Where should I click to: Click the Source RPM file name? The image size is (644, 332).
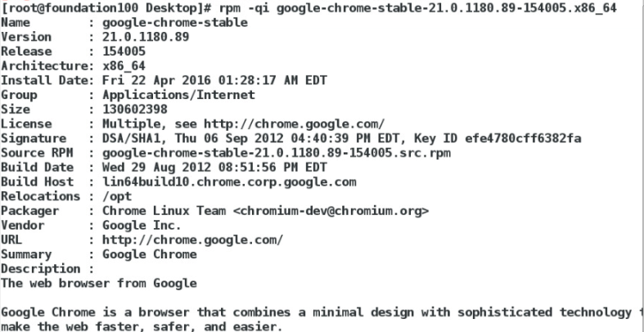click(x=277, y=153)
